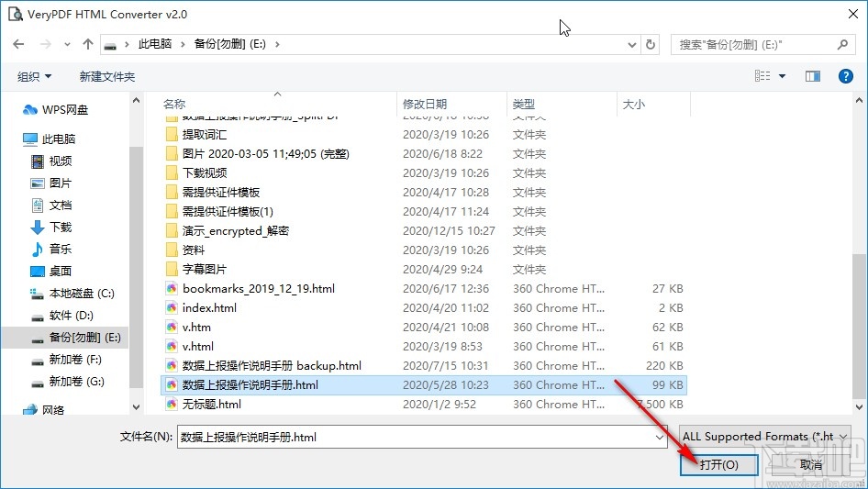Expand the filename history dropdown arrow
Screen dimensions: 868x489
660,437
